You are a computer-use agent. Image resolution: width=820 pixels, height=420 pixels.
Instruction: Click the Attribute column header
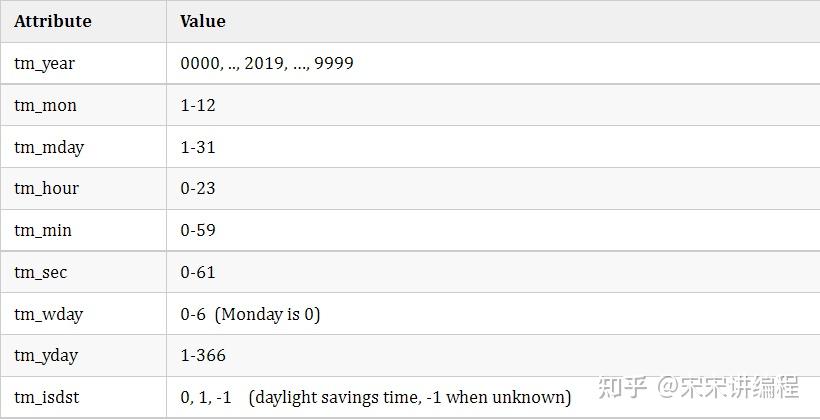coord(53,21)
